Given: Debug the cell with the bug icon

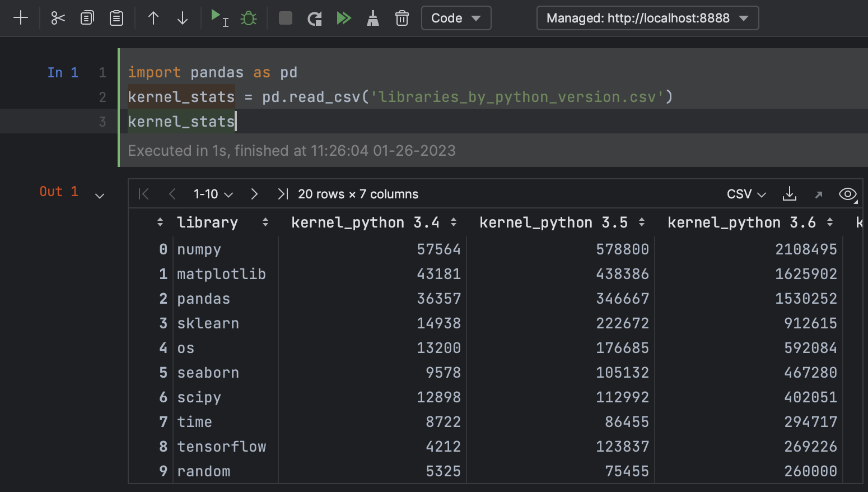Looking at the screenshot, I should [249, 18].
